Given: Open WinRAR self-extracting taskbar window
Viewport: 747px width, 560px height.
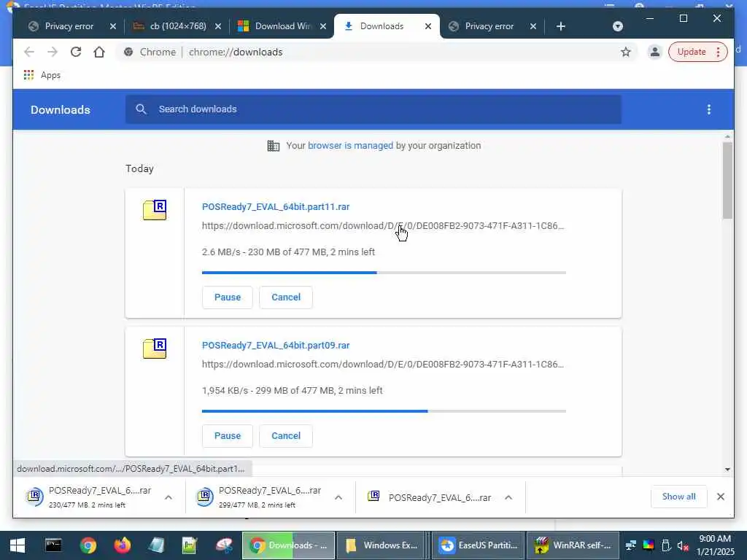Looking at the screenshot, I should [x=573, y=545].
